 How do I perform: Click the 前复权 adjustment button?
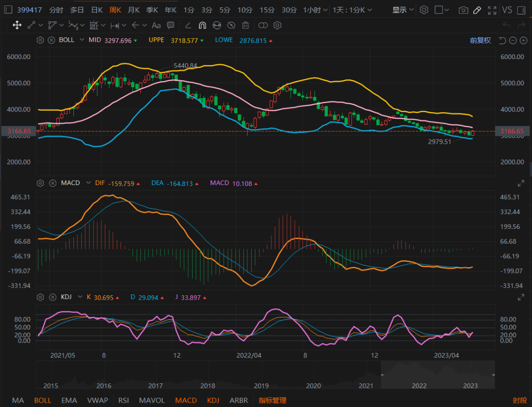pos(480,40)
